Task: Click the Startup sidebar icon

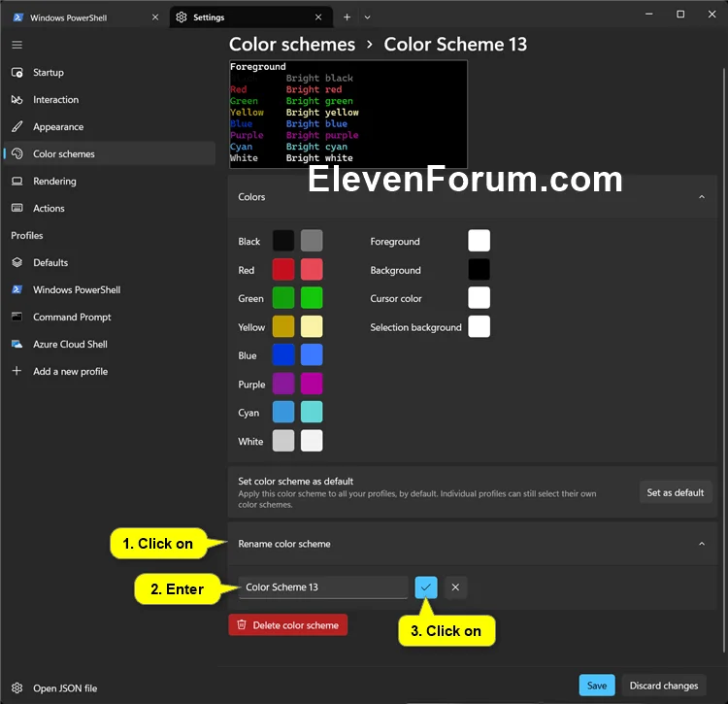Action: coord(17,73)
